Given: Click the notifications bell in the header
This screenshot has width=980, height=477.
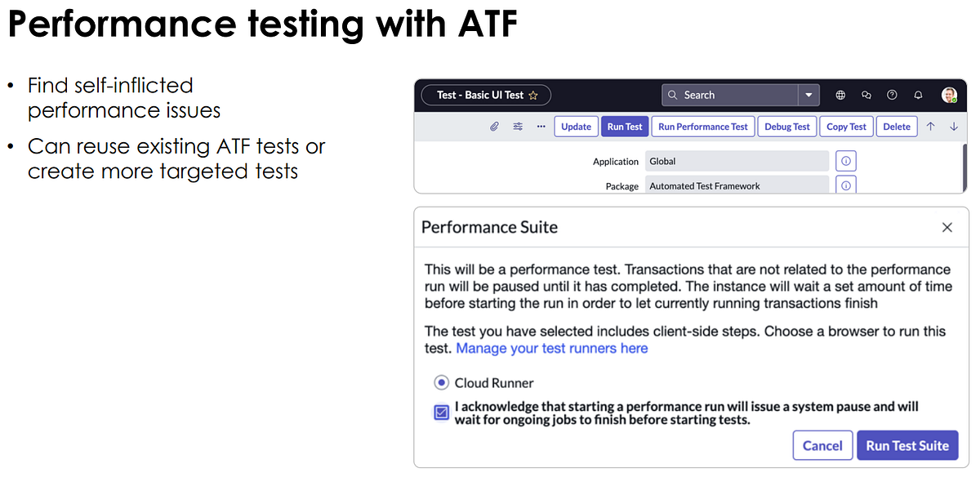Looking at the screenshot, I should click(x=917, y=95).
